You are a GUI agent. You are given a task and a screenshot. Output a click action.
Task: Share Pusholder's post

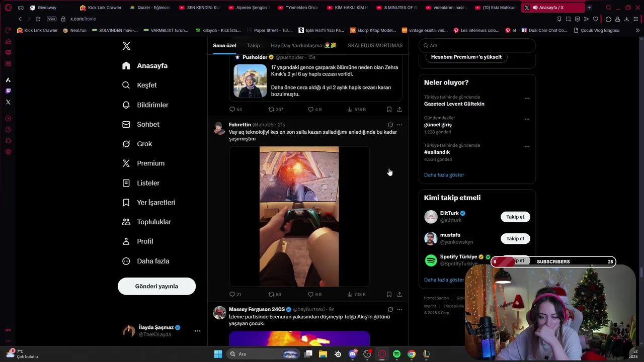pyautogui.click(x=399, y=109)
